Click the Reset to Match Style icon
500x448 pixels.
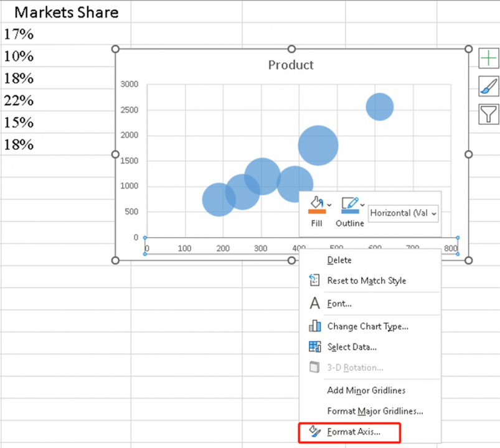click(314, 280)
